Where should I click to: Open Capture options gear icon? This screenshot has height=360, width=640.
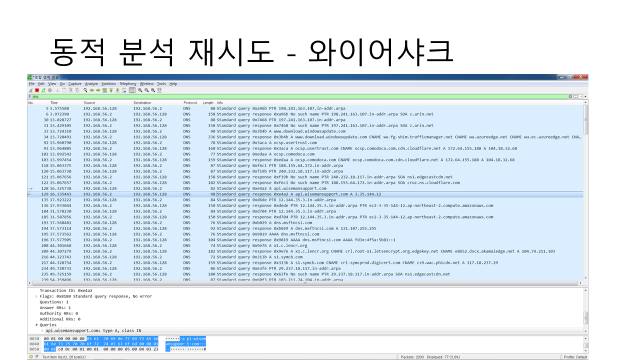50,90
